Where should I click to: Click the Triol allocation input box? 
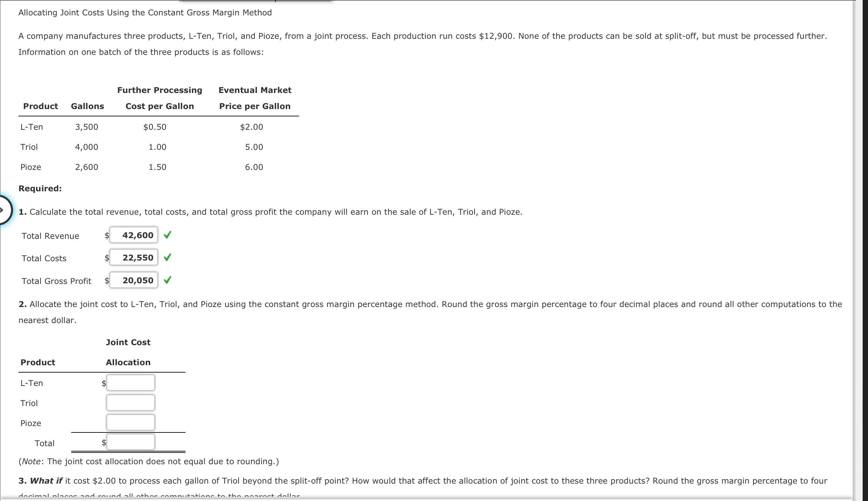(131, 402)
